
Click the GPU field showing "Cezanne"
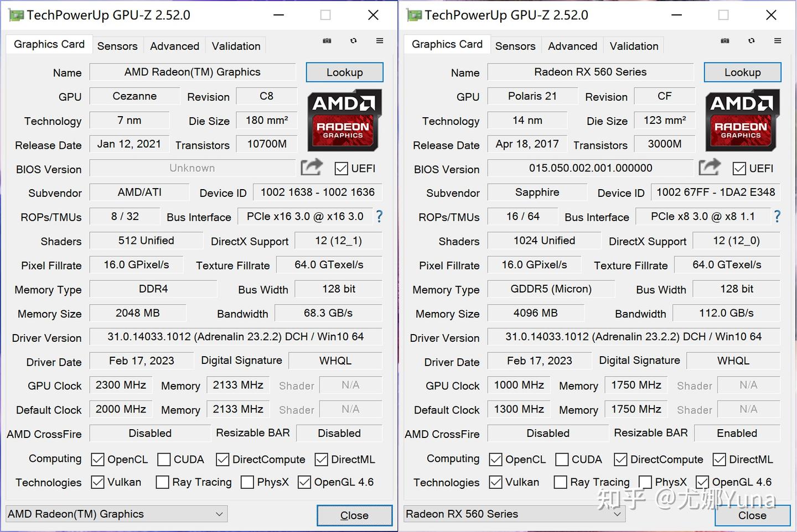tap(134, 96)
